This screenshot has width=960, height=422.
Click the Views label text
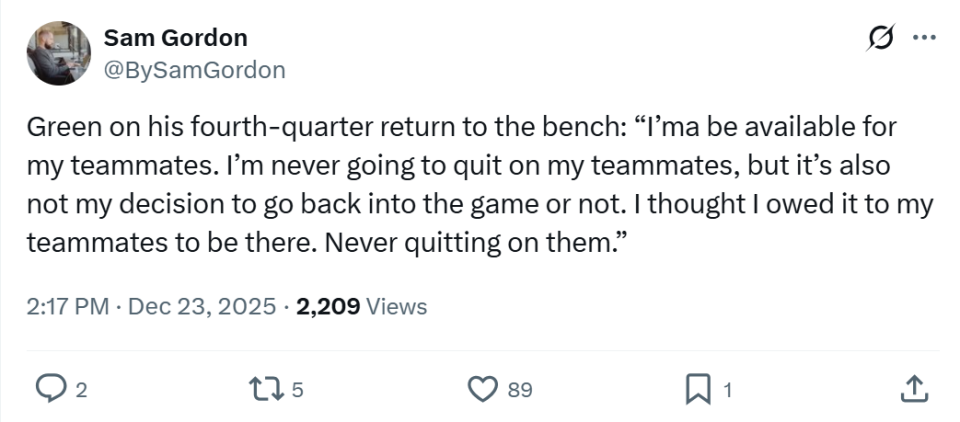click(x=397, y=307)
